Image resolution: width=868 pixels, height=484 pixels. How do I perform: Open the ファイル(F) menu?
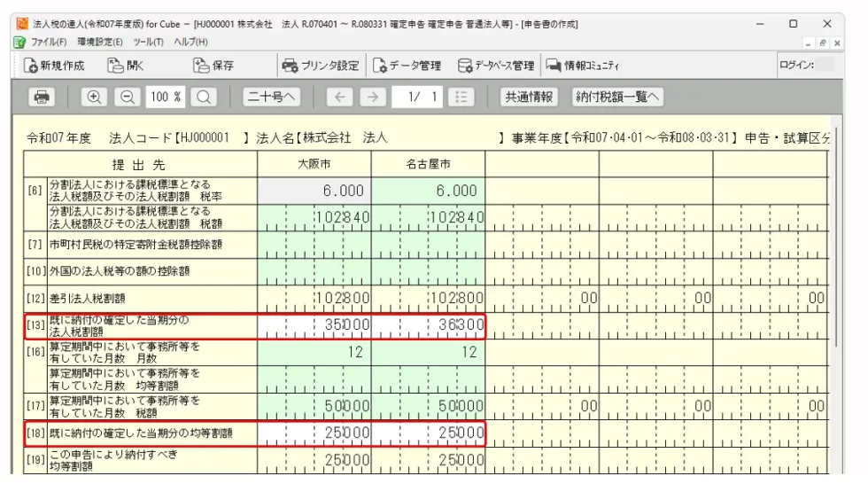[x=49, y=42]
